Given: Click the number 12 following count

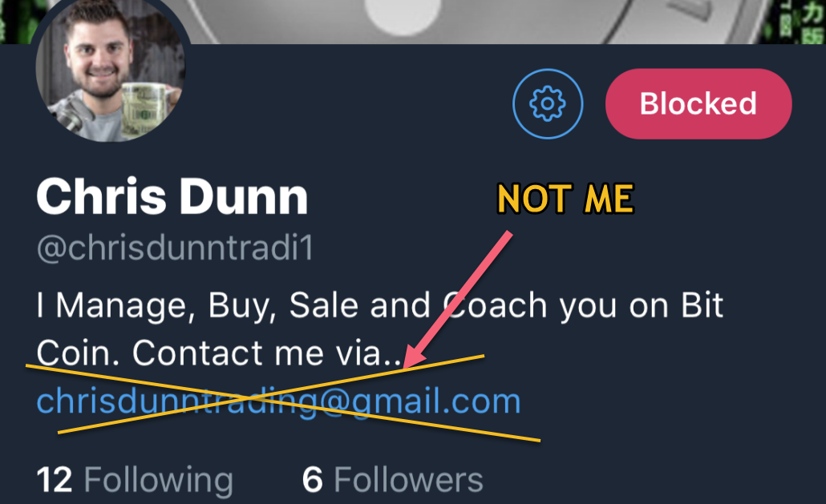Looking at the screenshot, I should tap(55, 480).
